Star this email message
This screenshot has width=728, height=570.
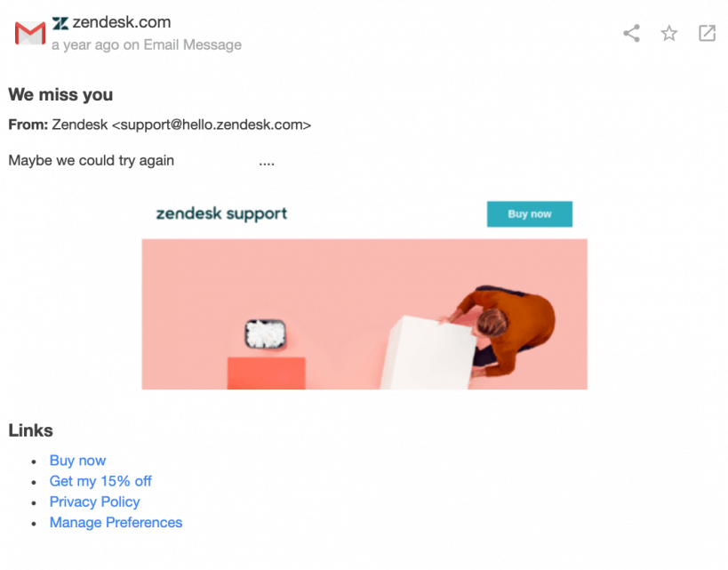[669, 34]
